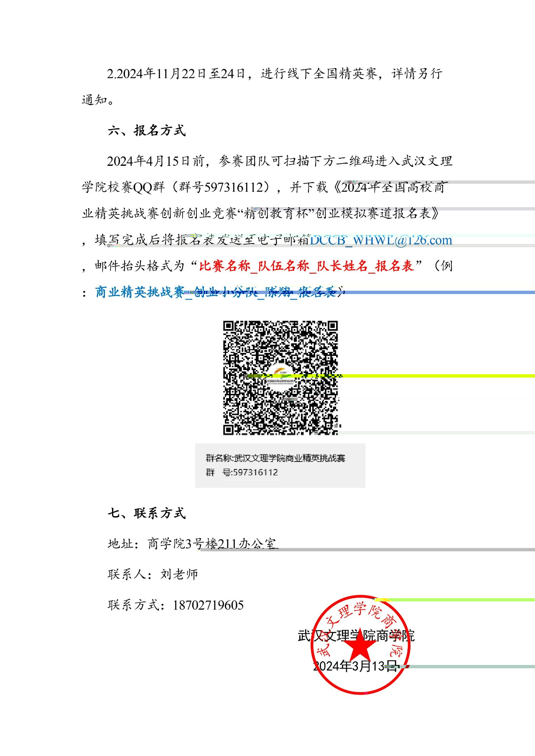
Task: Click the caption line 群 号:597316112
Action: click(x=242, y=472)
